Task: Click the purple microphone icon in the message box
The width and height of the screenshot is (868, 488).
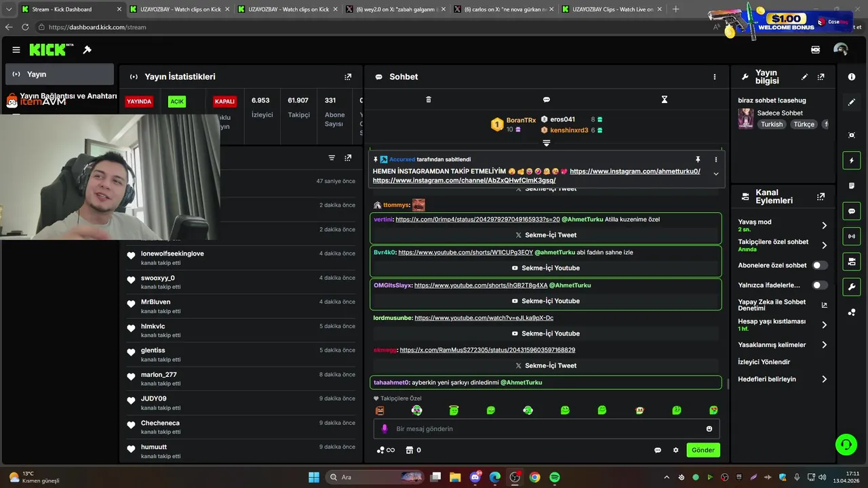Action: [x=384, y=429]
